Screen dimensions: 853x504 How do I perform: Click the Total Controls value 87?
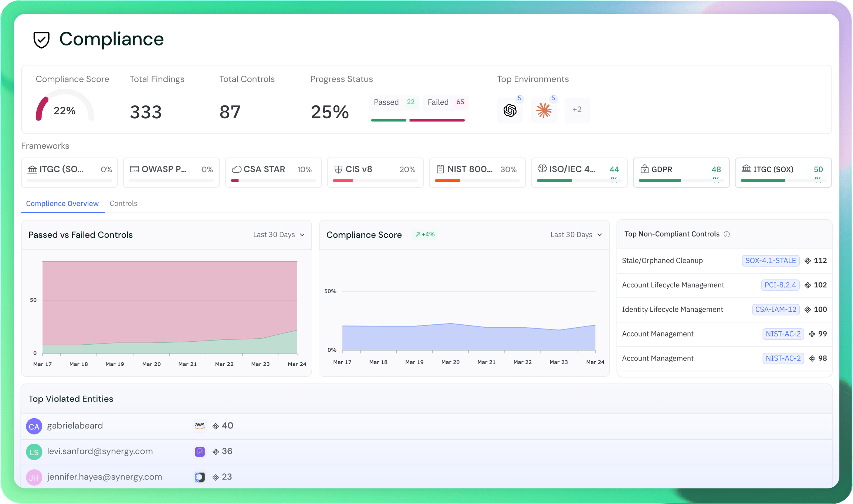[x=230, y=112]
